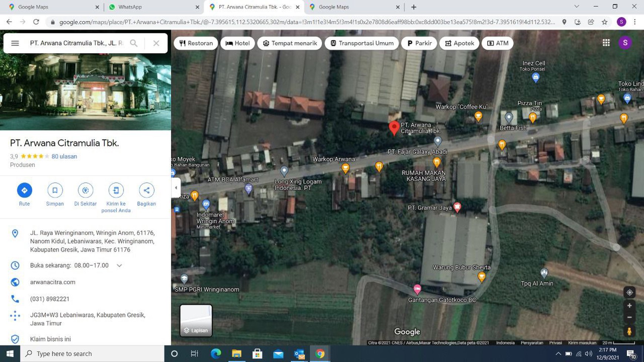
Task: Click the my-location target button
Action: point(630,292)
